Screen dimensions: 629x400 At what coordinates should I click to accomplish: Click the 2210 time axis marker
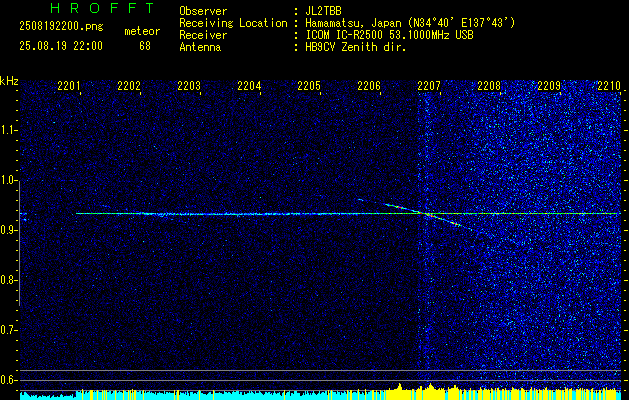coord(609,86)
